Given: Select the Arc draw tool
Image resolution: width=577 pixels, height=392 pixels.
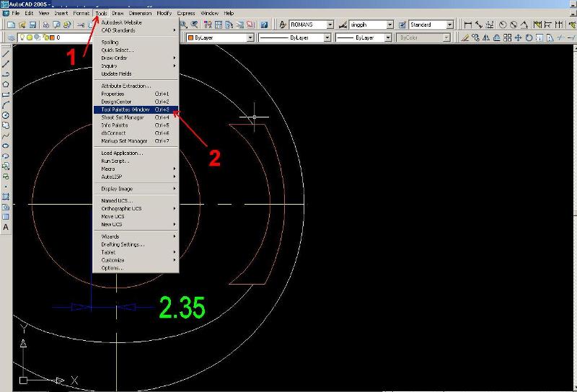Looking at the screenshot, I should pyautogui.click(x=6, y=105).
